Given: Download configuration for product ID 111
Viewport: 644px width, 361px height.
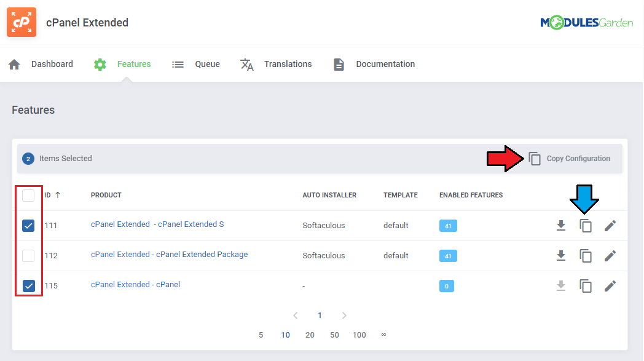Looking at the screenshot, I should click(561, 226).
